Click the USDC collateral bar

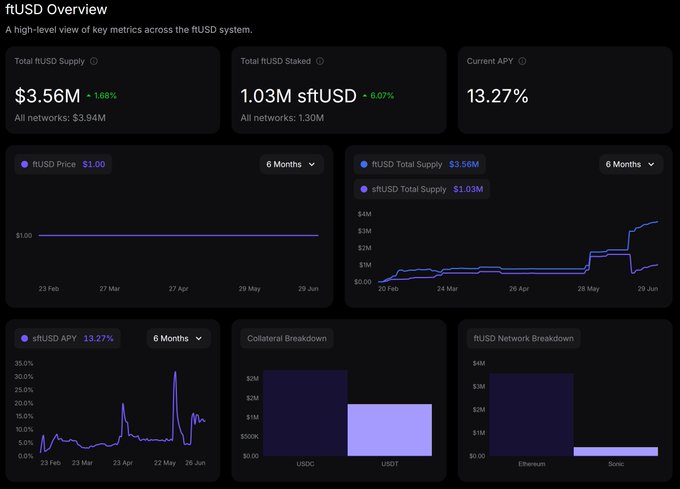[x=305, y=413]
